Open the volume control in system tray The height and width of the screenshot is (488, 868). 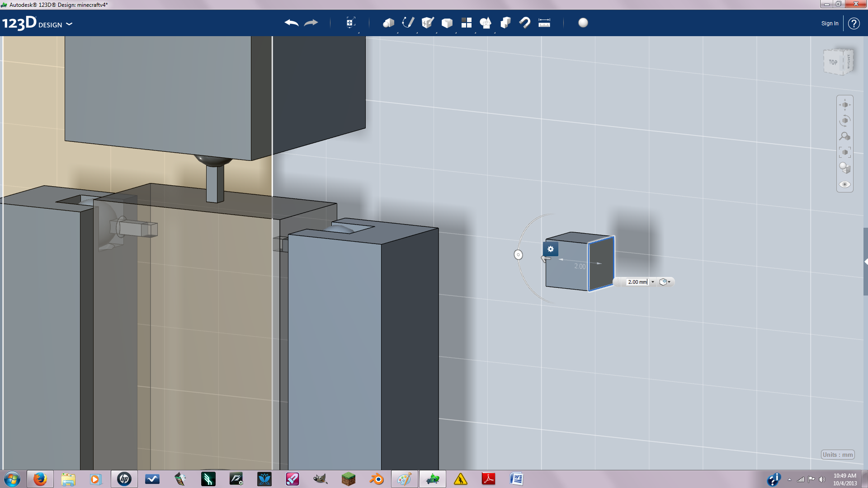[x=822, y=479]
